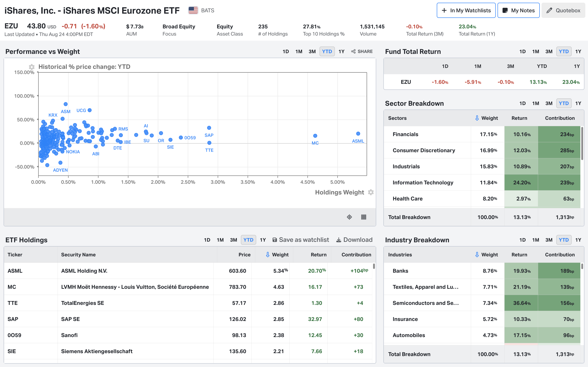
Task: Sort ETF Holdings by Ticker column
Action: coord(15,255)
